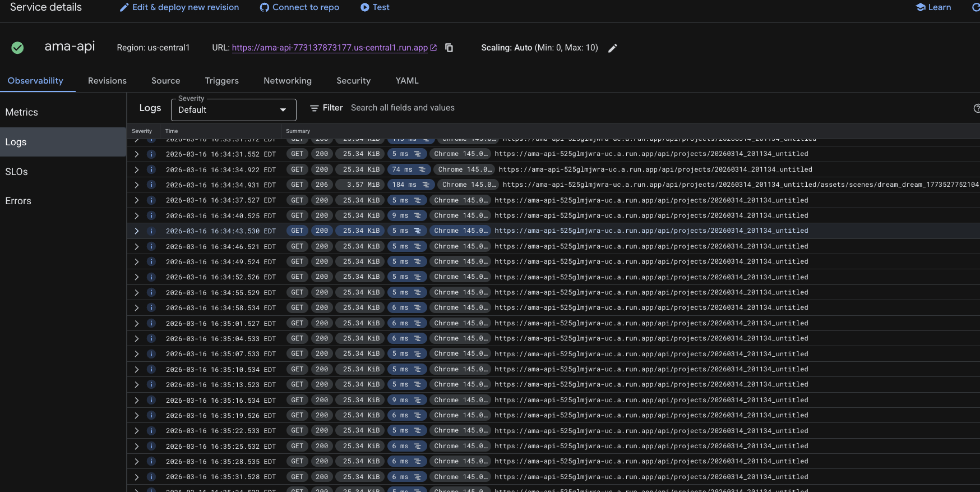This screenshot has height=492, width=980.
Task: Click the trace icon next to the 184 ms latency
Action: [x=426, y=185]
